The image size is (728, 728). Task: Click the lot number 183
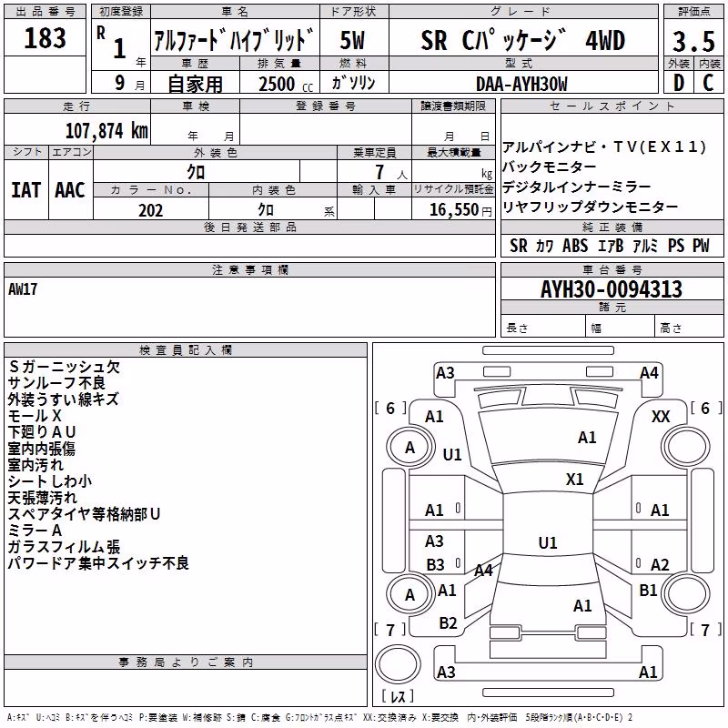tap(45, 37)
